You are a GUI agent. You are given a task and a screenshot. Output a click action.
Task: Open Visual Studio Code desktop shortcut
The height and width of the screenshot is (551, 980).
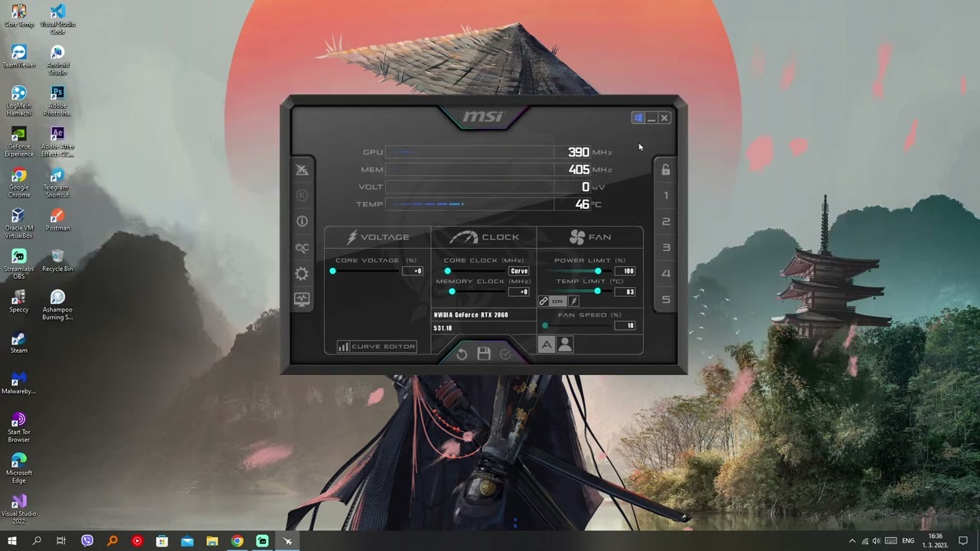click(57, 19)
